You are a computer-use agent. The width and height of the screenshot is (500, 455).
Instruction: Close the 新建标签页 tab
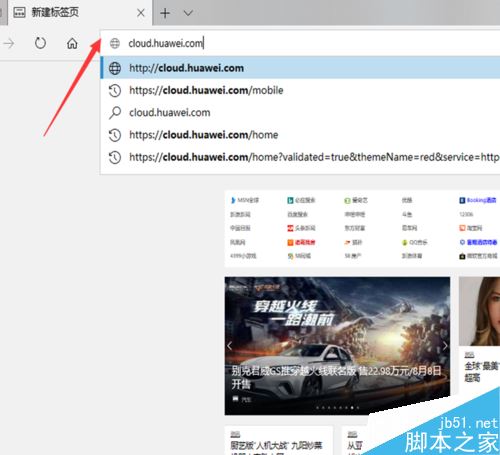coord(141,13)
